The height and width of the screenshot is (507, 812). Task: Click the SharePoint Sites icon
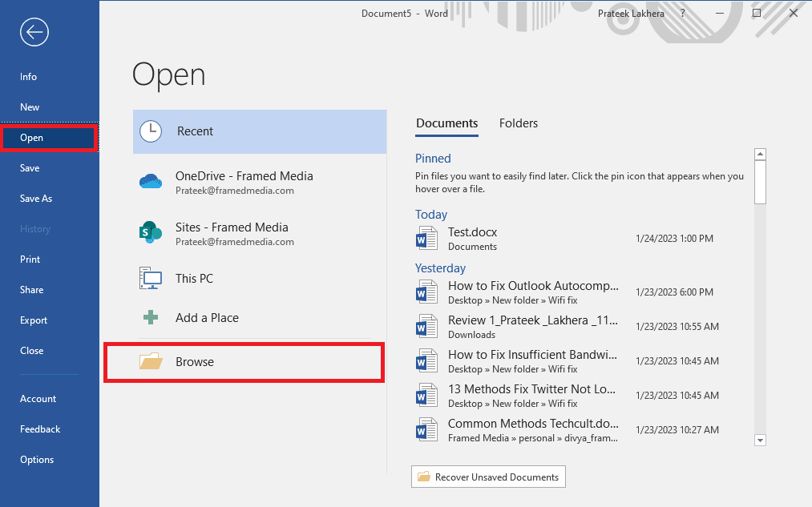[x=151, y=233]
